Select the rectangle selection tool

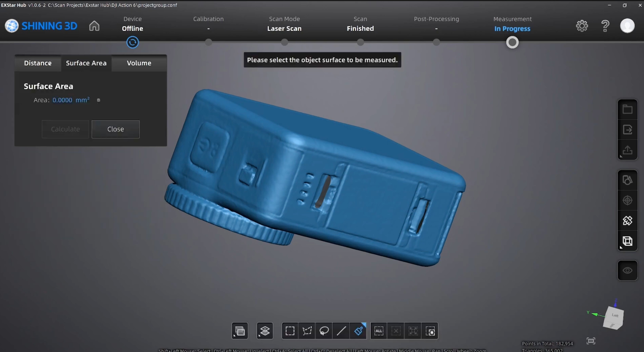click(290, 331)
